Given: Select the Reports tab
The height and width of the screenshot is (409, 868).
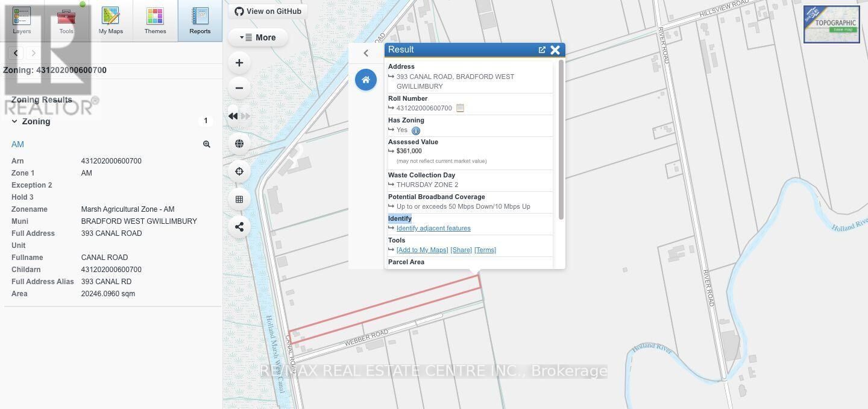Looking at the screenshot, I should 200,21.
